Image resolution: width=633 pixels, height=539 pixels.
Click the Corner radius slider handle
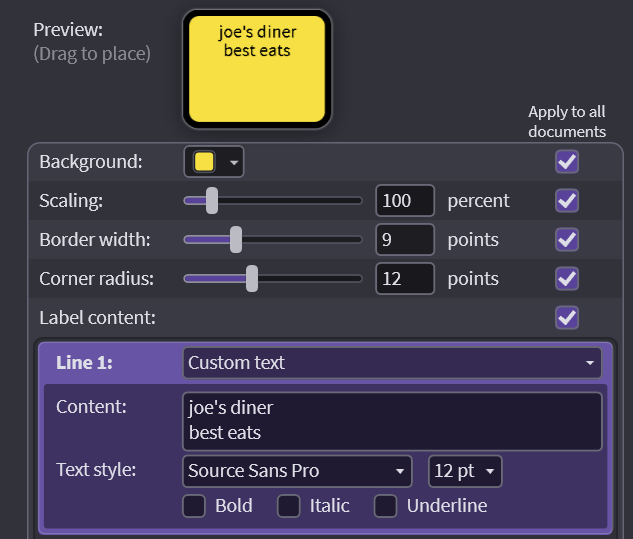[252, 279]
